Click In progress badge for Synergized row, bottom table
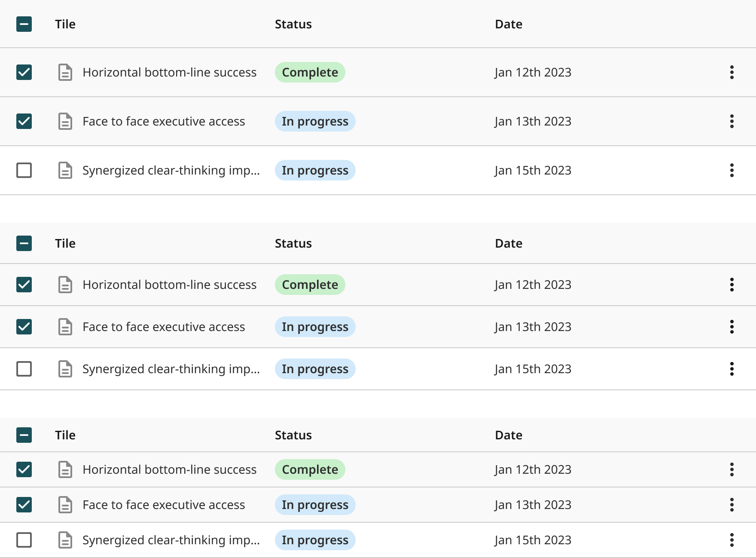Screen dimensions: 756x558 (x=315, y=540)
